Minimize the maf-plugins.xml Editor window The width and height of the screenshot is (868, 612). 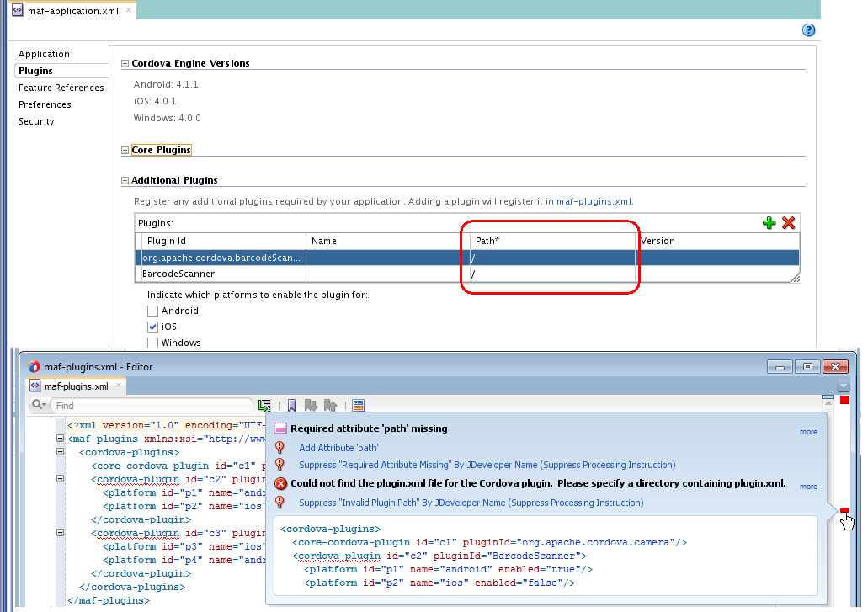pyautogui.click(x=780, y=366)
